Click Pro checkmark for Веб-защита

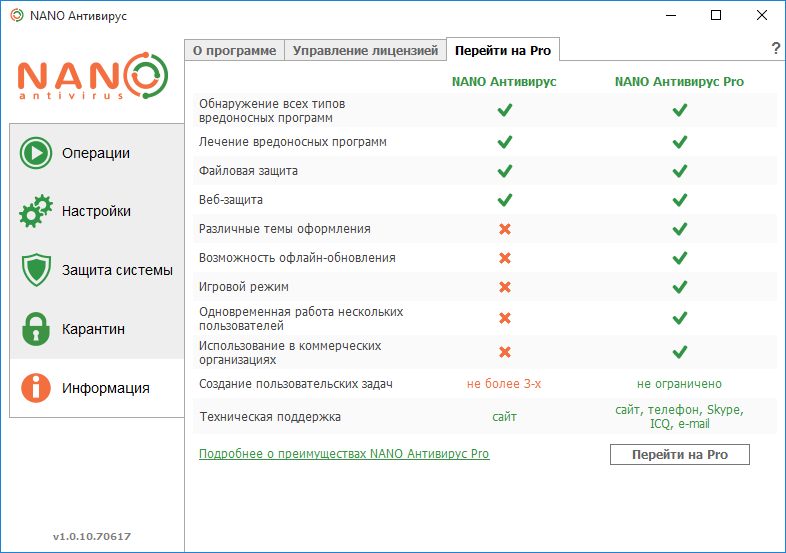pyautogui.click(x=680, y=200)
